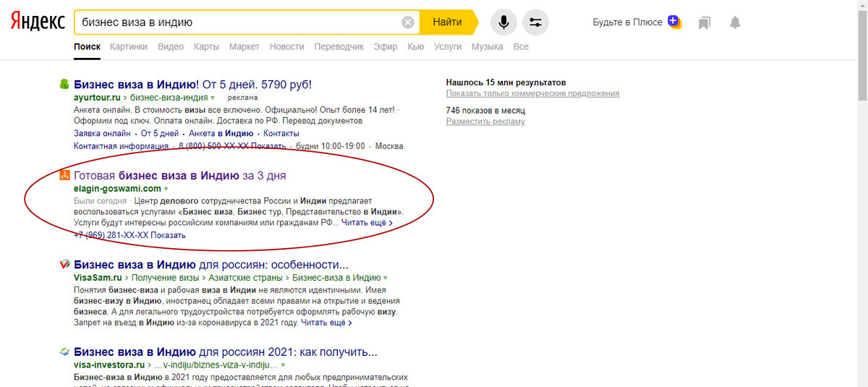
Task: Switch to the Музыка tab
Action: click(488, 46)
